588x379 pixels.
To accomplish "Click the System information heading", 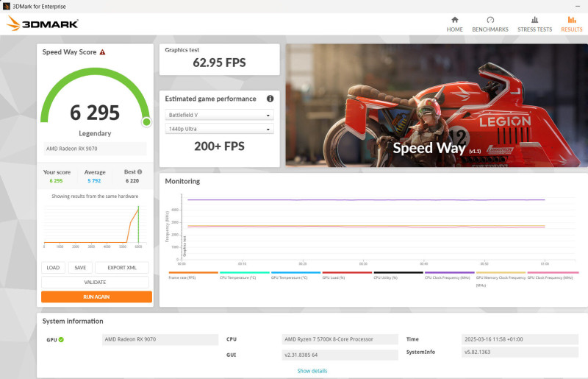I will (73, 321).
